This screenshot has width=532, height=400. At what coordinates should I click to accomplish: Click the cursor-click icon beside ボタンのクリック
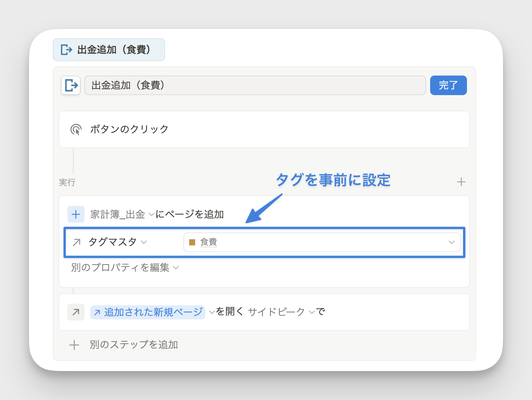76,129
